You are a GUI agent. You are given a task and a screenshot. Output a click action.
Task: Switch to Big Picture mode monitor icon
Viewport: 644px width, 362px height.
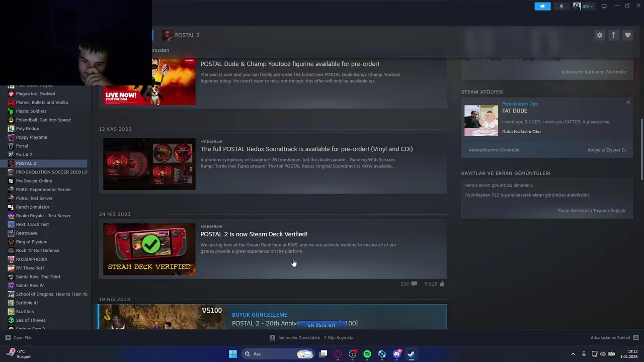click(x=604, y=6)
